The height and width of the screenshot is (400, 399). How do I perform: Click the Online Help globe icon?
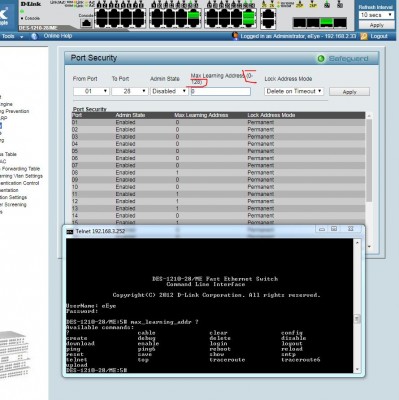pos(34,36)
